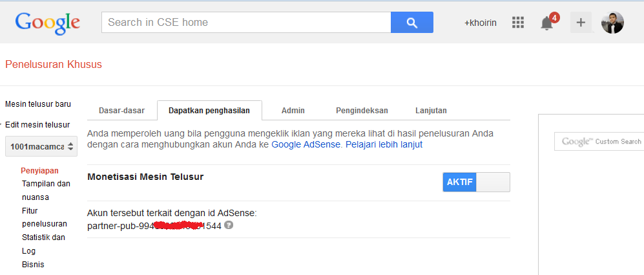This screenshot has height=275, width=644.
Task: Follow the Google AdSense link
Action: click(x=306, y=144)
